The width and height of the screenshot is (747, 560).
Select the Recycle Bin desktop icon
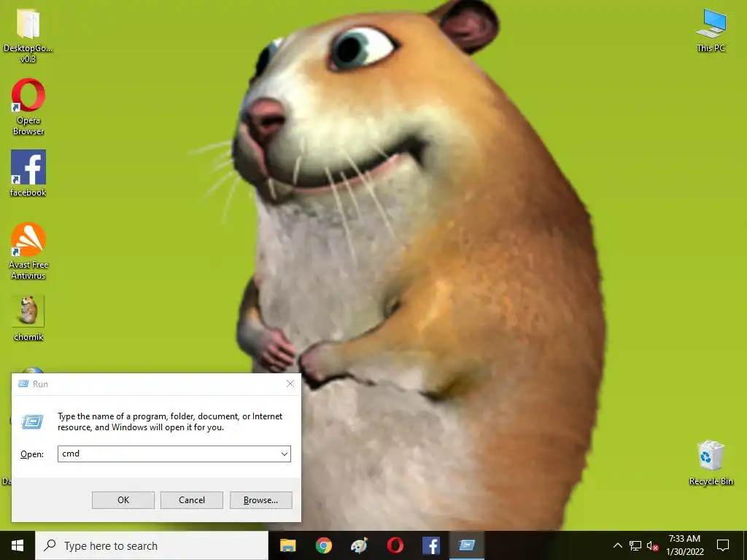point(711,463)
